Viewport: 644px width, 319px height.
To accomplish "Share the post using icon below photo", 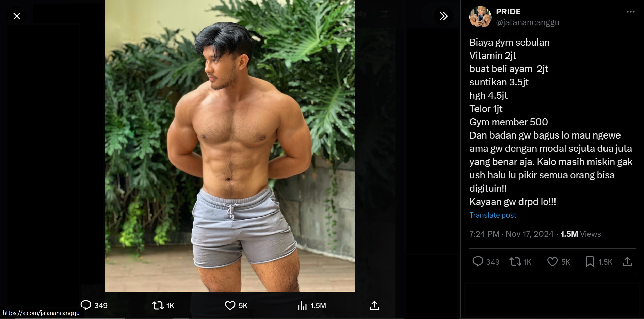I will (x=374, y=305).
